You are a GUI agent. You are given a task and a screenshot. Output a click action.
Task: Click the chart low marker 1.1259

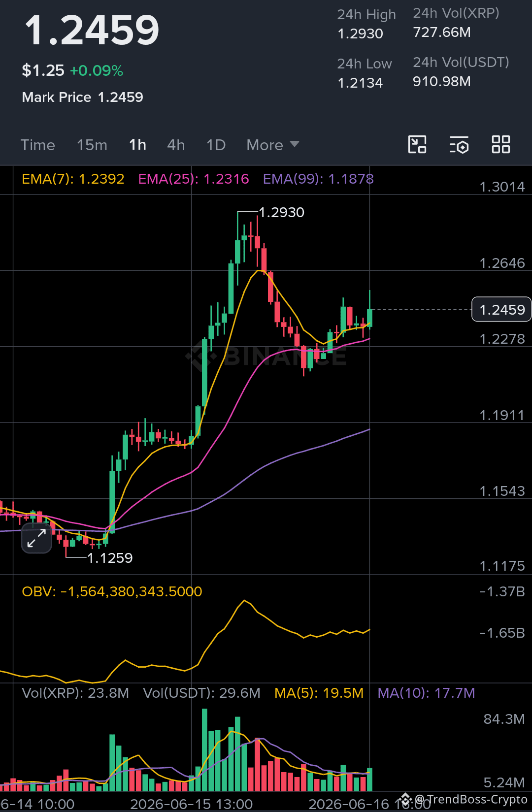(110, 558)
